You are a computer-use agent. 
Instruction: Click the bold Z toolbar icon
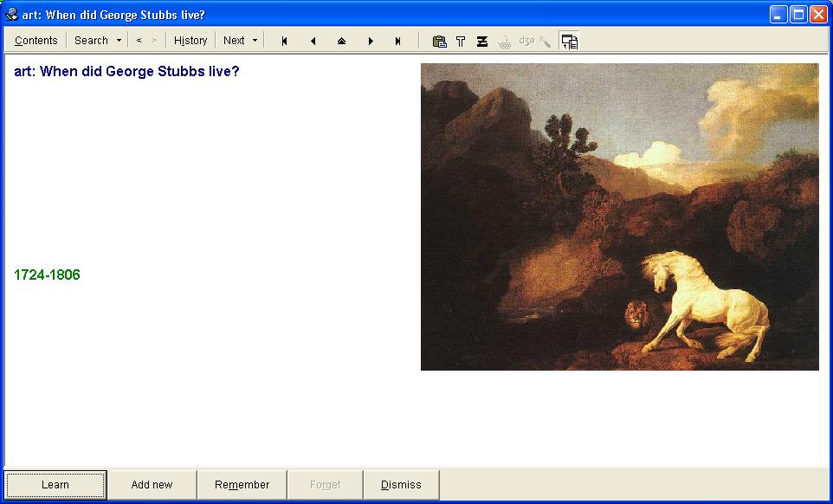[x=482, y=41]
